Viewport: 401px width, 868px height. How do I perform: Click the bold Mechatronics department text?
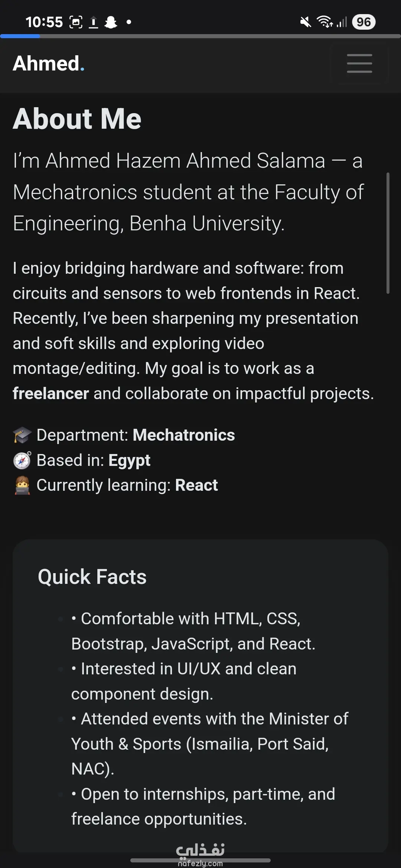point(184,435)
